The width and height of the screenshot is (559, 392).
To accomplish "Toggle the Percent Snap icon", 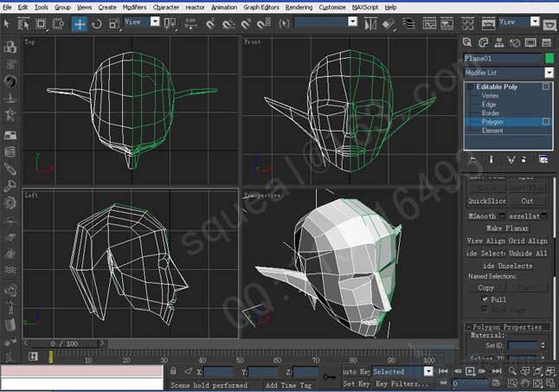I will click(x=246, y=24).
